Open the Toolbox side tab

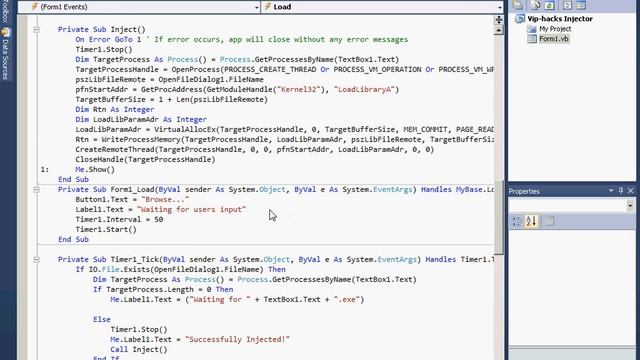click(5, 11)
